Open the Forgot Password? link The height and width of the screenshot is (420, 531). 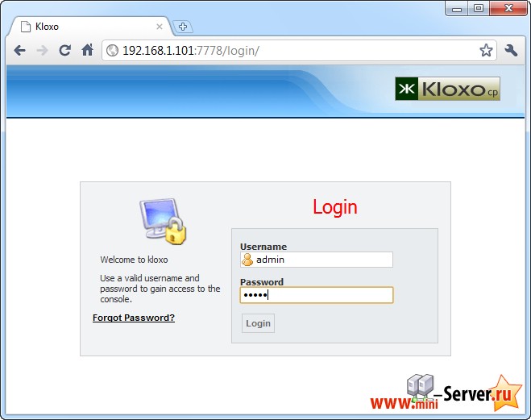pyautogui.click(x=134, y=318)
